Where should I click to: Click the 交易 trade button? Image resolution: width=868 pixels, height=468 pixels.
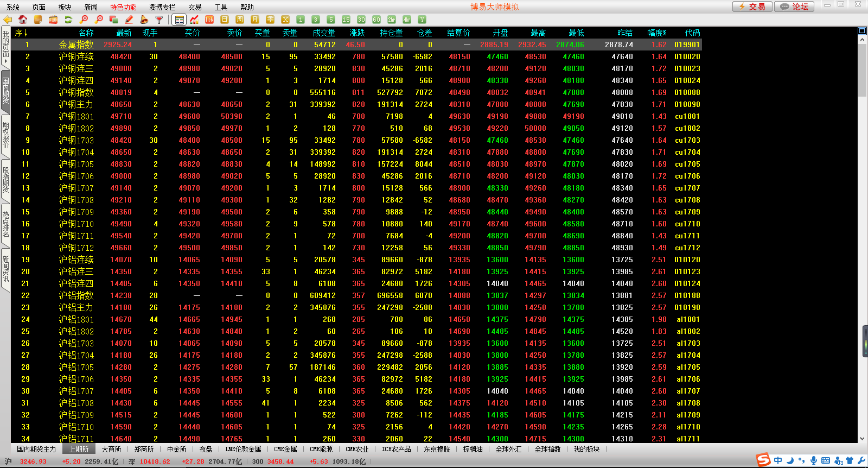click(752, 7)
